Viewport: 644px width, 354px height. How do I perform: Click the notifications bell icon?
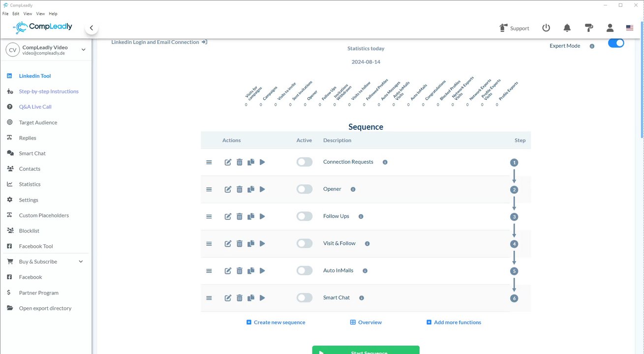567,28
